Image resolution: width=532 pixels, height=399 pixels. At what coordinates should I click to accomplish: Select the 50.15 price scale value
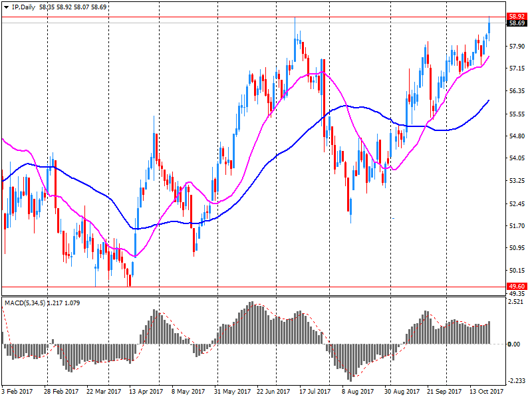pyautogui.click(x=517, y=271)
